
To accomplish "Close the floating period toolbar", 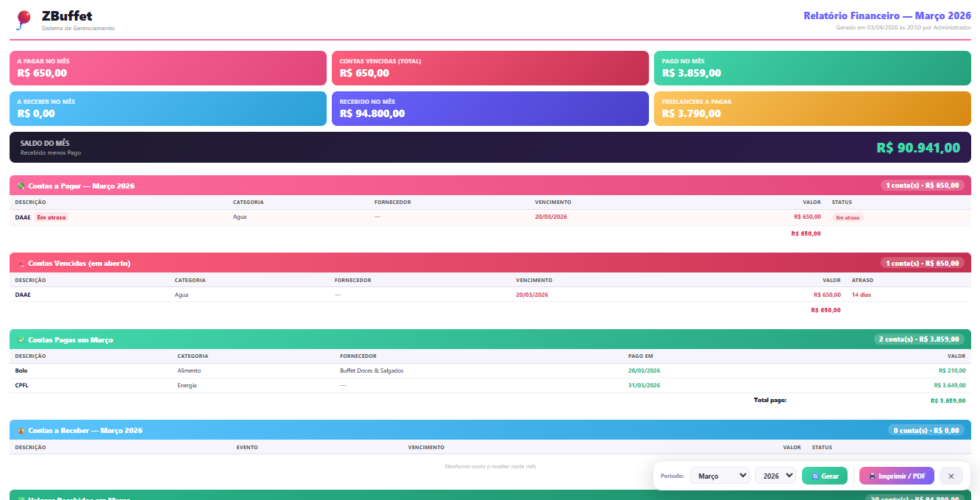I will pos(951,476).
